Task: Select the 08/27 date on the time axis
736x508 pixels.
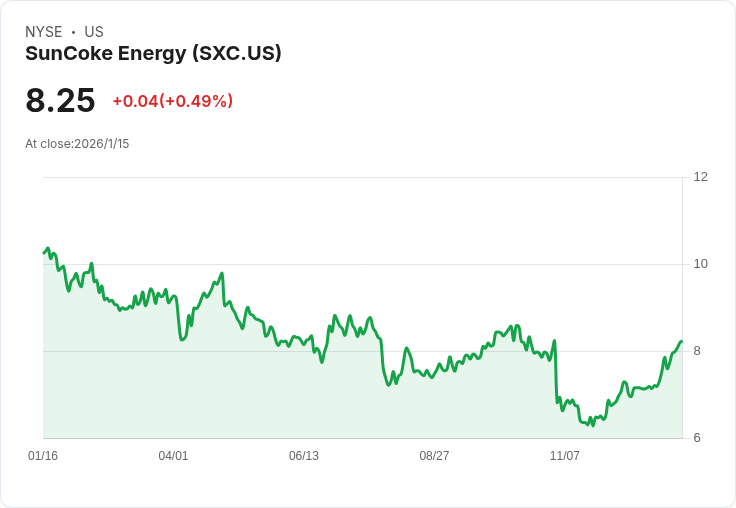Action: coord(434,456)
